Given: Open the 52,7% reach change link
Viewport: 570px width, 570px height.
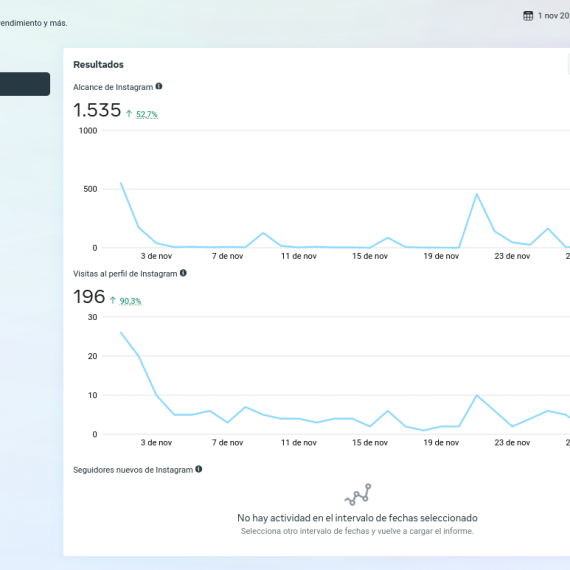Looking at the screenshot, I should coord(147,115).
